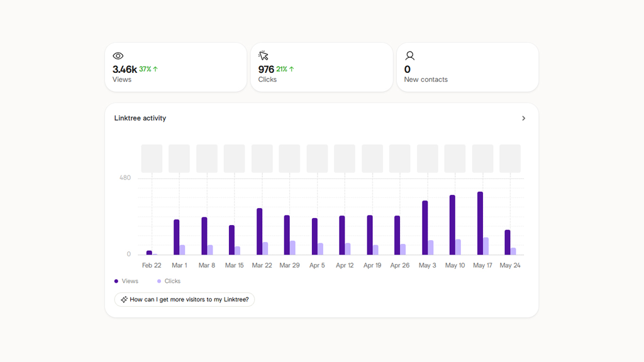Viewport: 644px width, 362px height.
Task: Select the Feb 22 views bar
Action: (x=149, y=253)
